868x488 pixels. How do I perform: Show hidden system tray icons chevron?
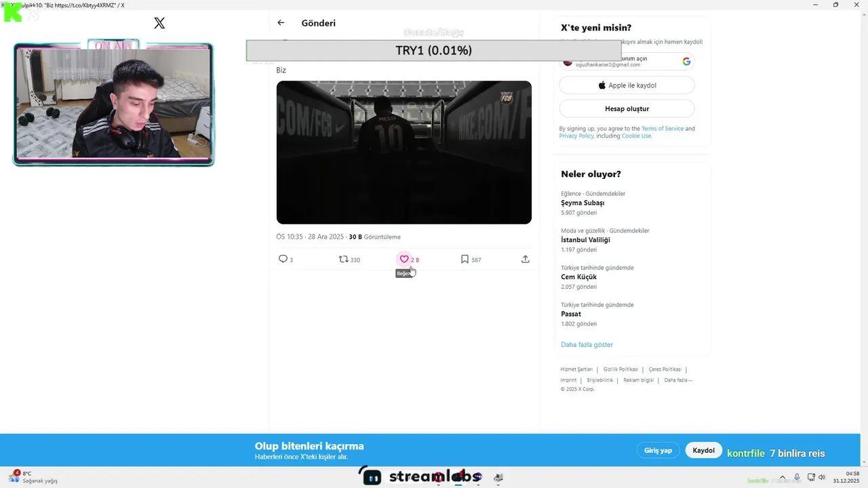coord(782,477)
